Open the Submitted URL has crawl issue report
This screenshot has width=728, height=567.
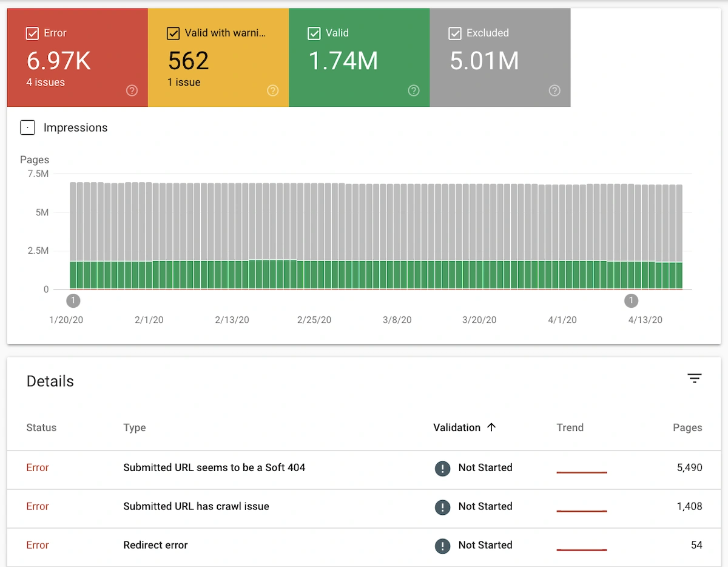196,506
